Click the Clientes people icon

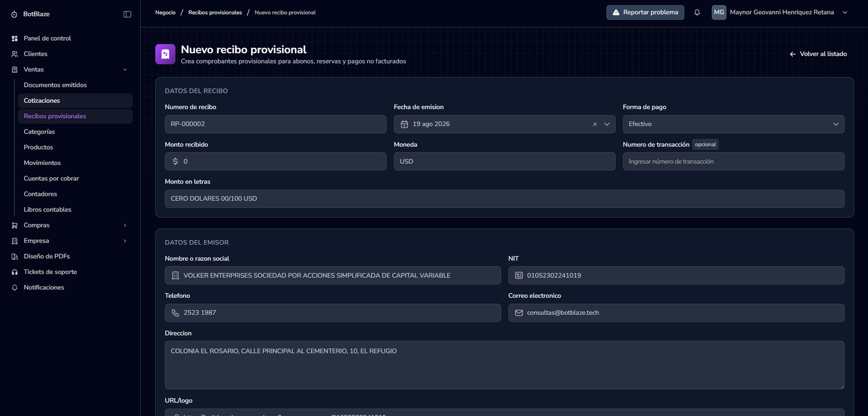coord(15,54)
